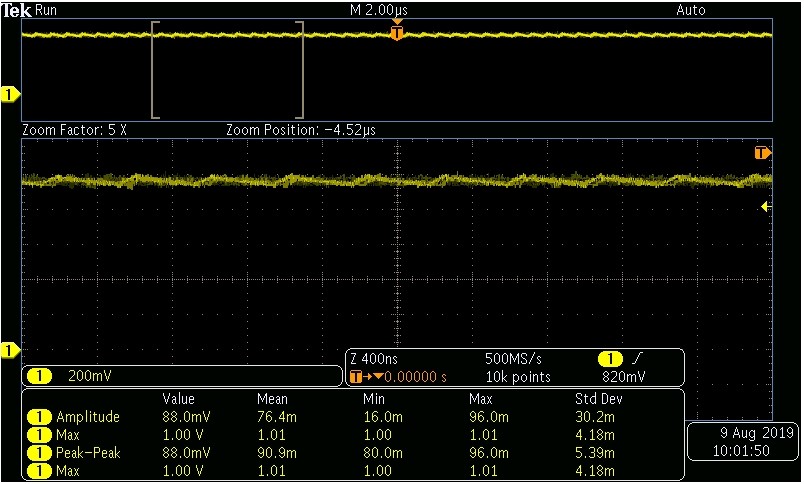Click the Zoom Factor: 5 X readout

click(74, 130)
